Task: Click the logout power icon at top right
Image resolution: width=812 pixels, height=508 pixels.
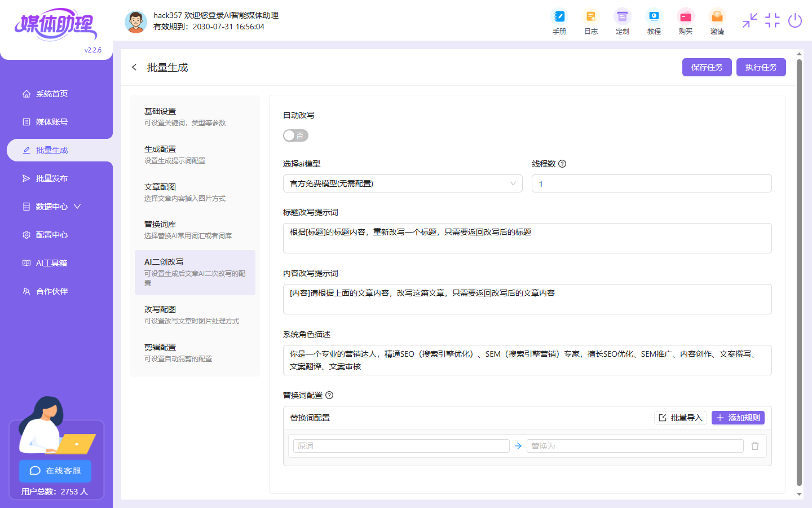Action: pyautogui.click(x=795, y=21)
